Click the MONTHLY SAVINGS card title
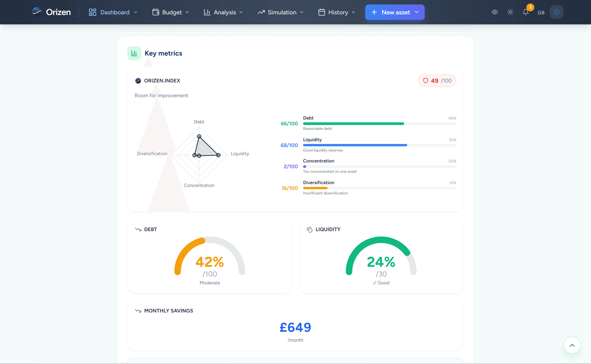 (169, 311)
